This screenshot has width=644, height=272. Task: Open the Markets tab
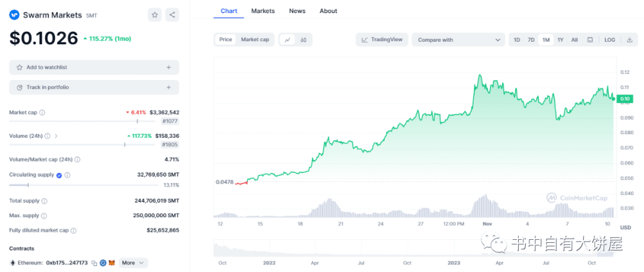(263, 11)
